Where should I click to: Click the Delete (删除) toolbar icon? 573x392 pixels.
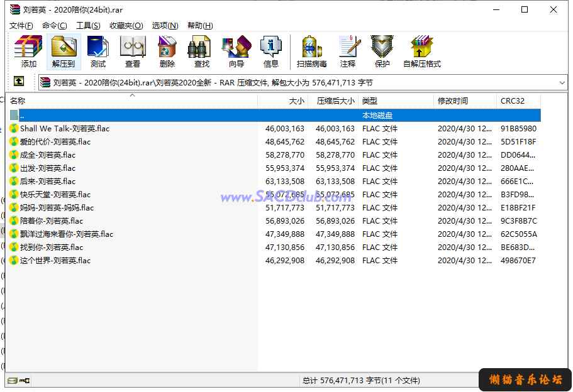pos(167,52)
